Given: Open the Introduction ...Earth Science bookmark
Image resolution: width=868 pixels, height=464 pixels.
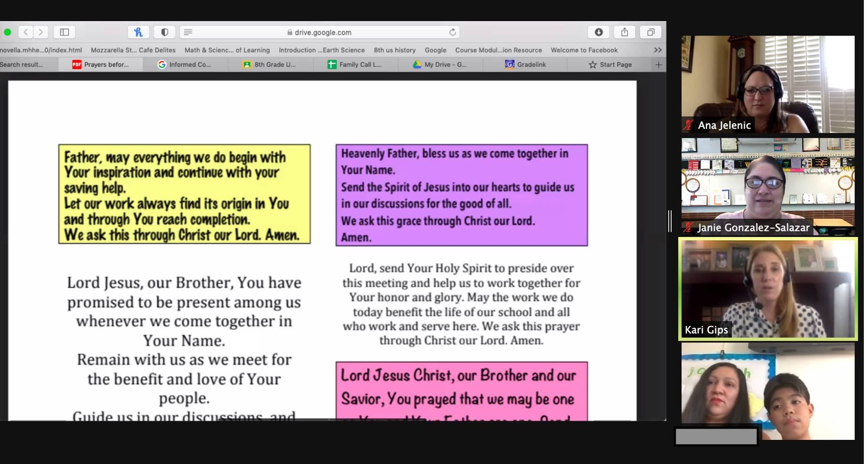Looking at the screenshot, I should click(x=322, y=50).
